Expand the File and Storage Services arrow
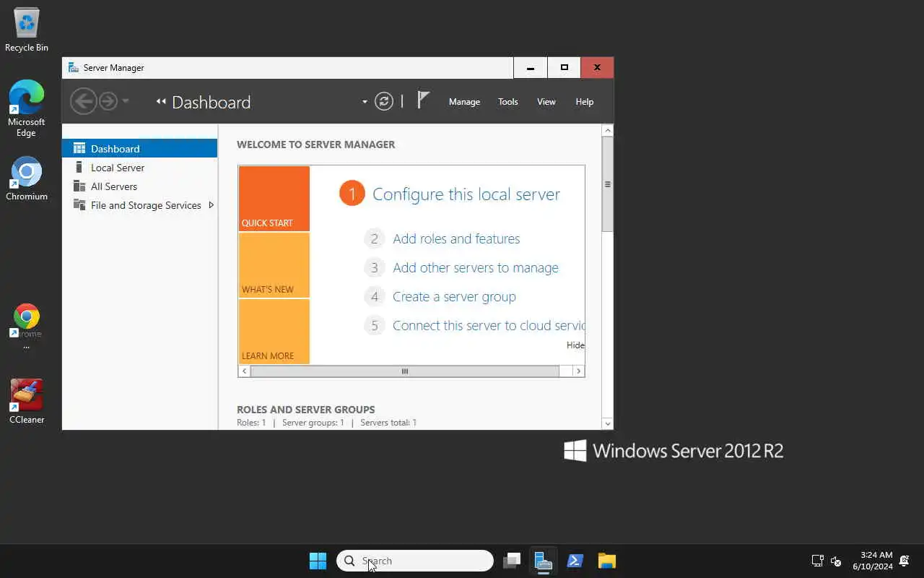Image resolution: width=924 pixels, height=578 pixels. pyautogui.click(x=211, y=205)
